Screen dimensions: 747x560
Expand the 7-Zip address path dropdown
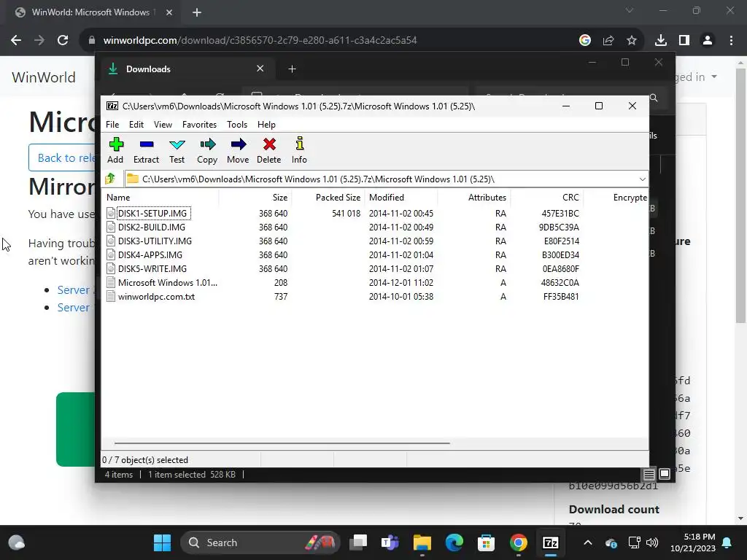point(642,179)
